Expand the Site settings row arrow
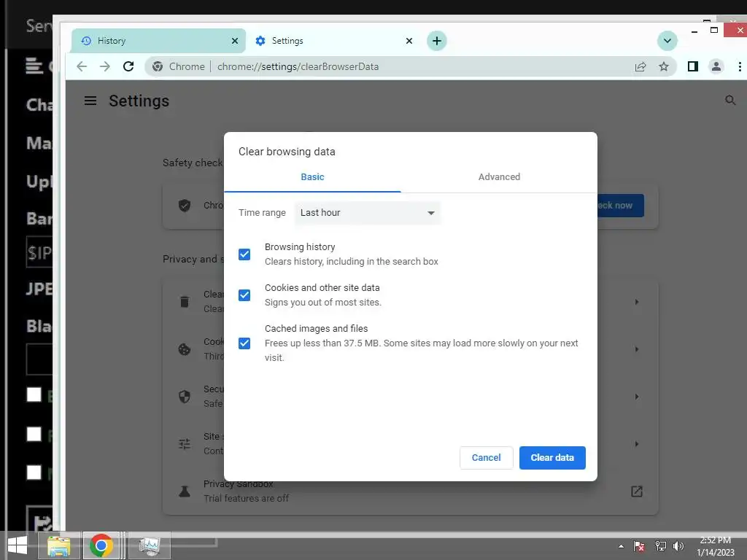This screenshot has height=560, width=747. [637, 444]
